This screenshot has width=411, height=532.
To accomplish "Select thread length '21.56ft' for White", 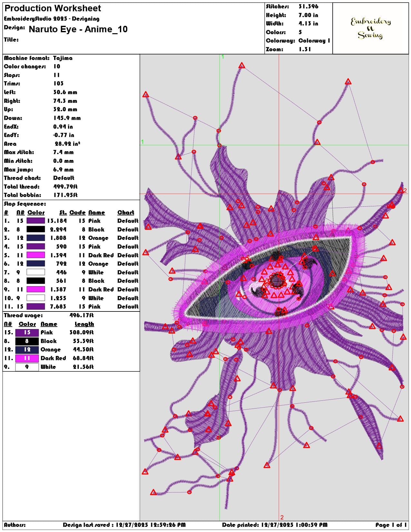I will 83,367.
